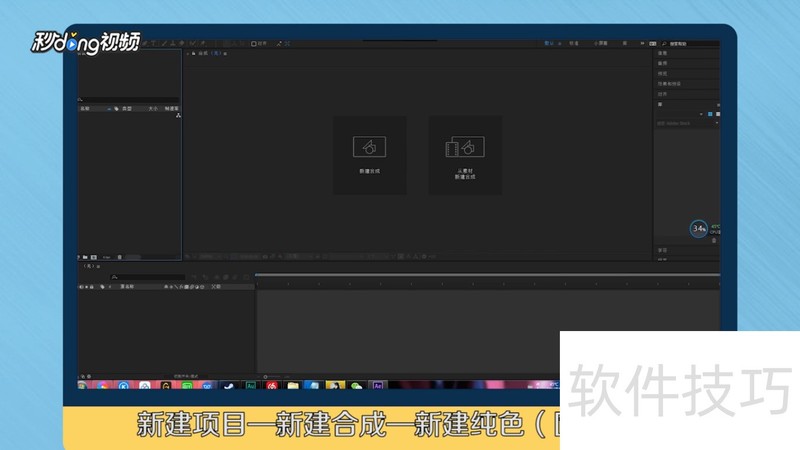
Task: Click the After Effects icon in taskbar
Action: click(x=377, y=384)
